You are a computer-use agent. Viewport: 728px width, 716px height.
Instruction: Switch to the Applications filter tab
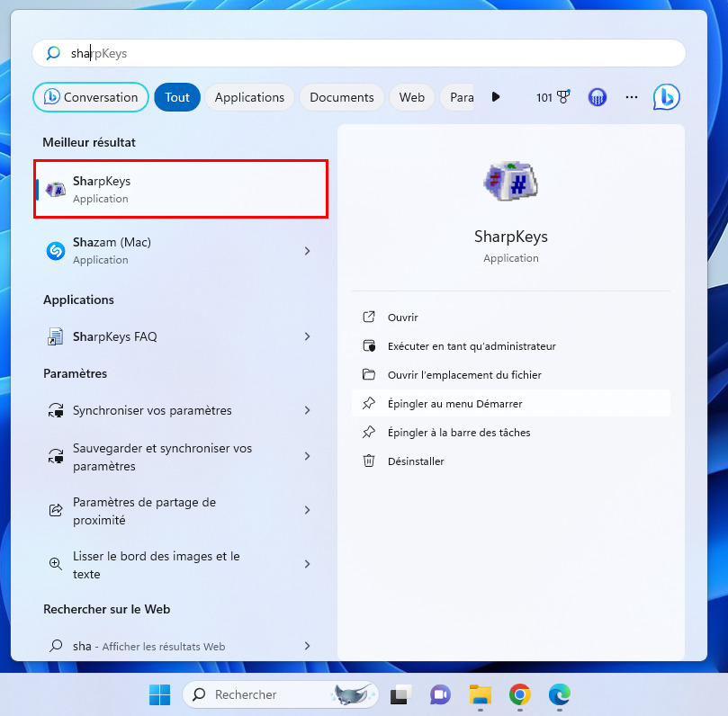(249, 97)
